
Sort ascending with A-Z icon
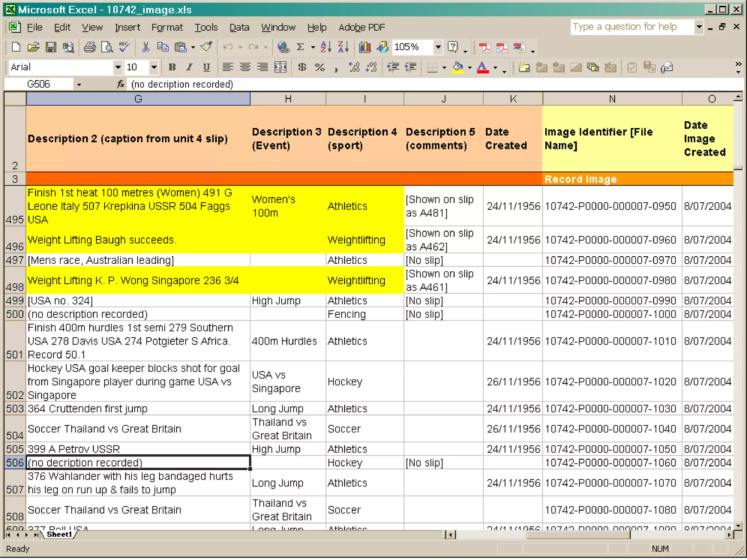point(326,47)
